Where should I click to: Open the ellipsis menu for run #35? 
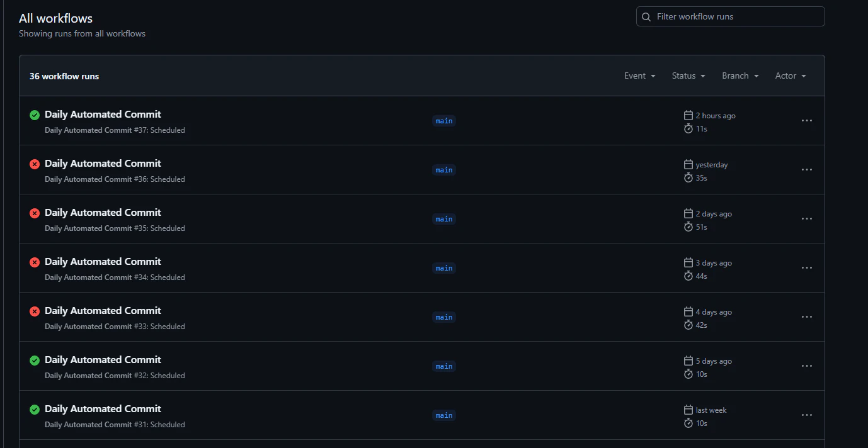pyautogui.click(x=807, y=219)
